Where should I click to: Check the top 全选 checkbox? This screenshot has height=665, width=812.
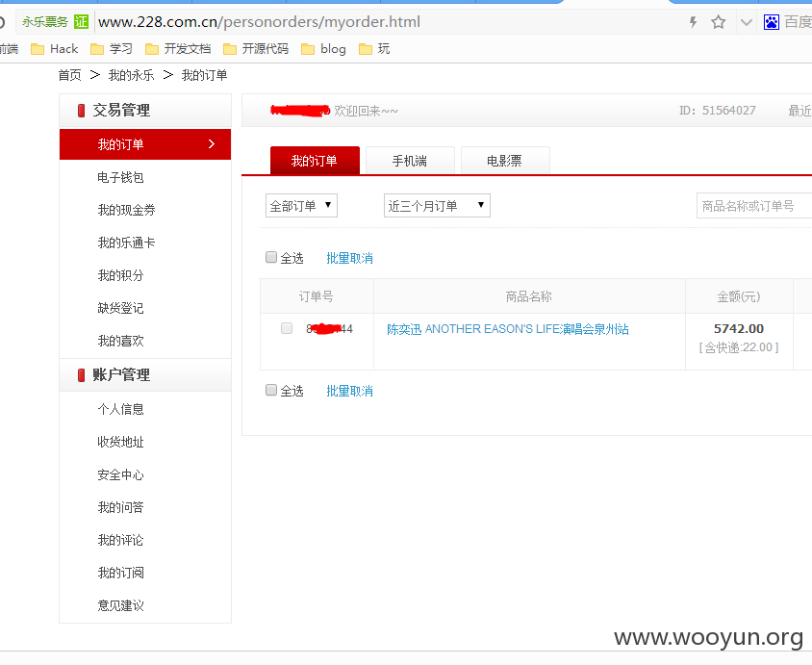tap(271, 257)
